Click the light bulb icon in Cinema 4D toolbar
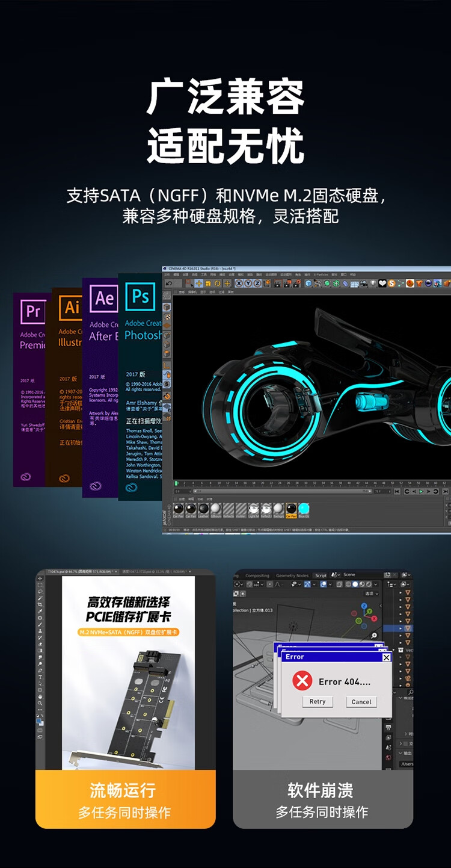 [x=373, y=283]
